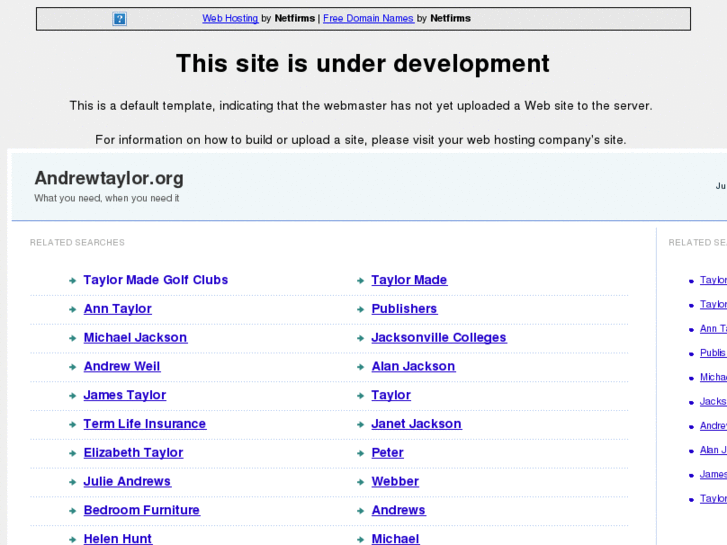Click the arrow icon beside Elizabeth Taylor
This screenshot has height=545, width=727.
click(x=72, y=453)
